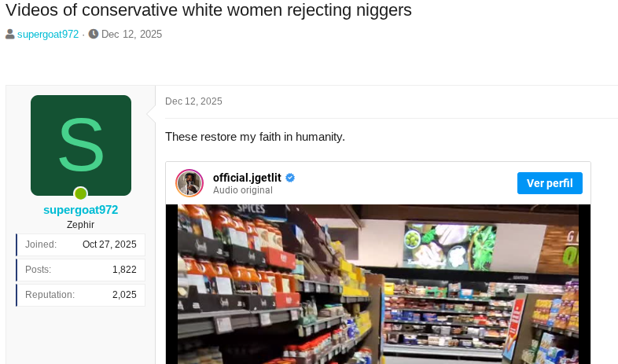This screenshot has height=364, width=618.
Task: Click the thread start date in header
Action: point(131,35)
